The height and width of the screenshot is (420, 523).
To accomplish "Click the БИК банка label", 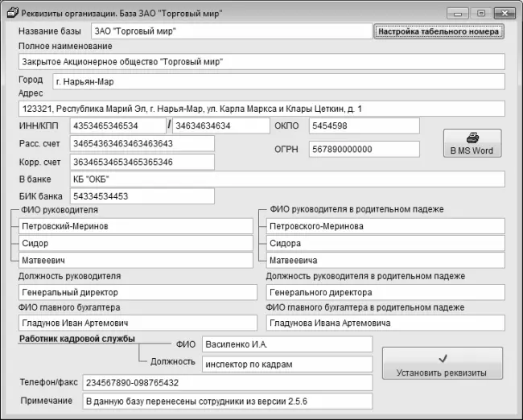I will [41, 196].
